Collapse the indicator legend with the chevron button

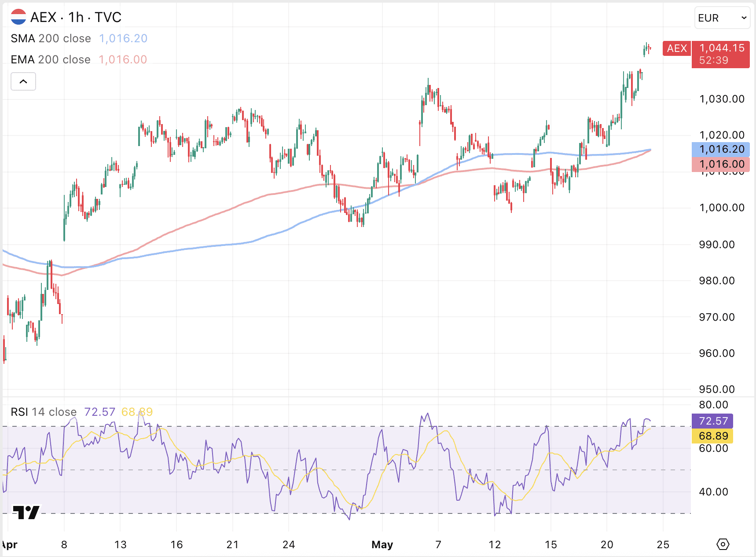coord(23,81)
